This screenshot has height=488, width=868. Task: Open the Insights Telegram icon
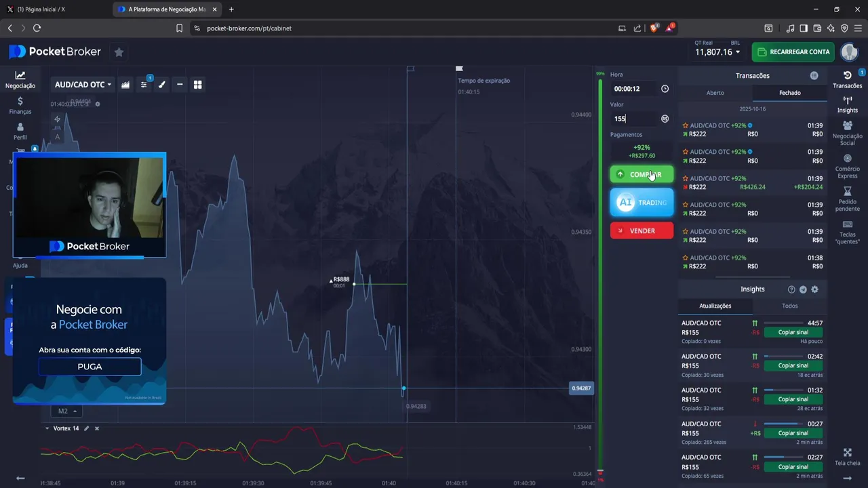803,289
